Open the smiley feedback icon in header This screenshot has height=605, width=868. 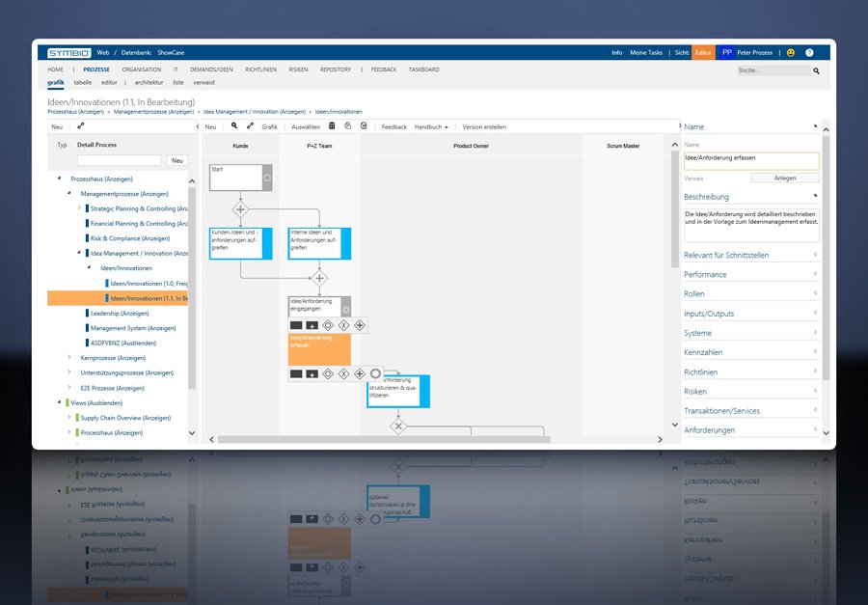pos(791,53)
